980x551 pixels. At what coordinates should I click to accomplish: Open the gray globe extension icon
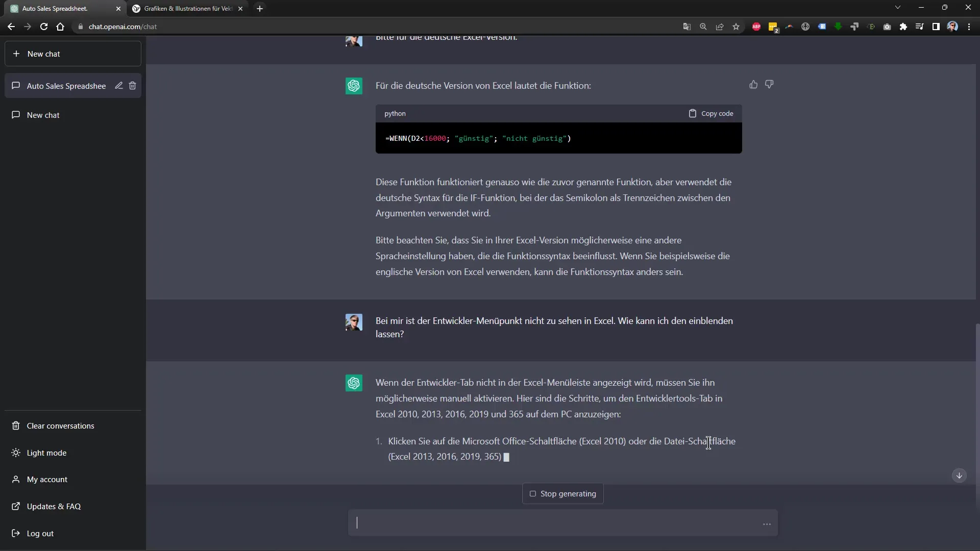tap(805, 27)
